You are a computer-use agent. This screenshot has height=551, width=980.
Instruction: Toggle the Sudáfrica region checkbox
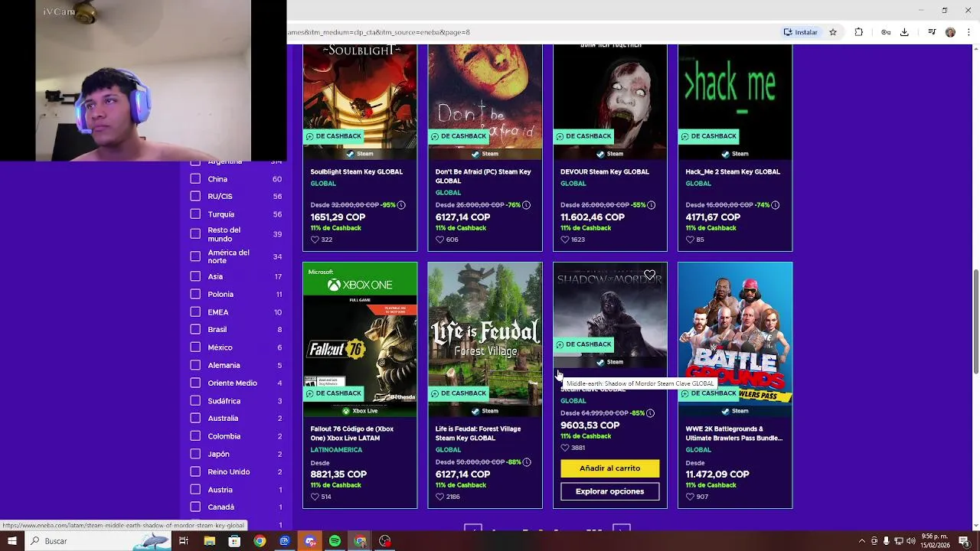click(x=195, y=401)
